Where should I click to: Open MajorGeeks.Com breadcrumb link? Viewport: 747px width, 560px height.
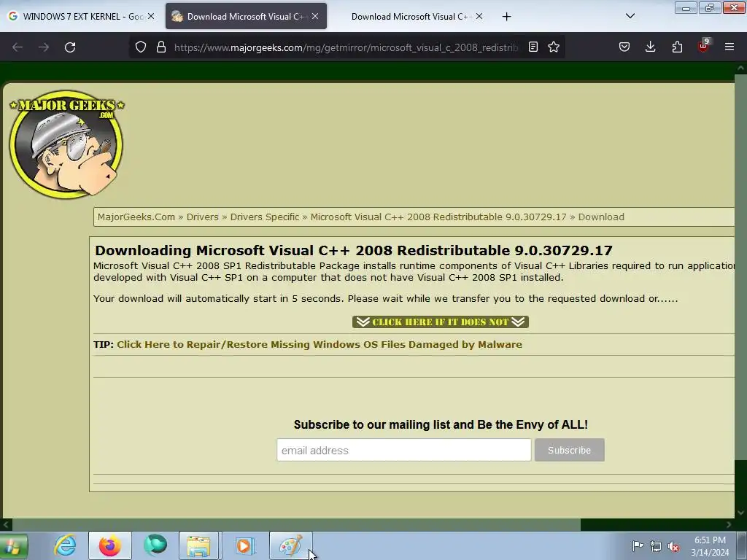pos(136,217)
